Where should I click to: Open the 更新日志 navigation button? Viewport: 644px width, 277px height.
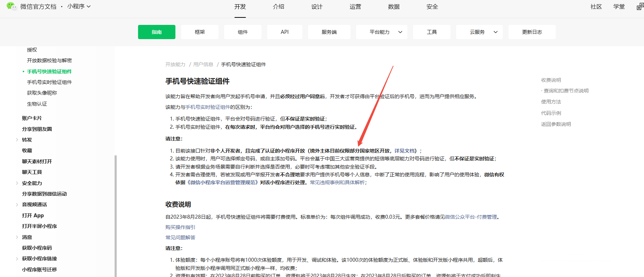click(x=532, y=32)
